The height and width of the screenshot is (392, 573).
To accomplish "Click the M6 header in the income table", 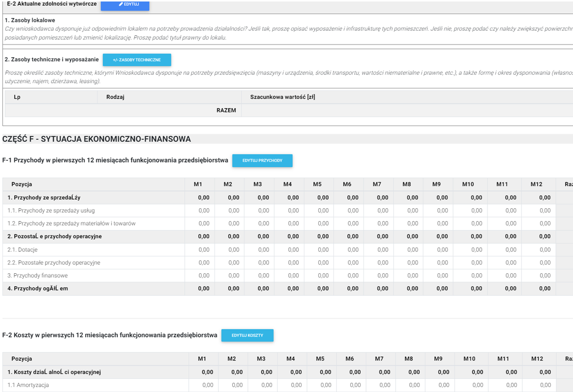I will pyautogui.click(x=347, y=184).
